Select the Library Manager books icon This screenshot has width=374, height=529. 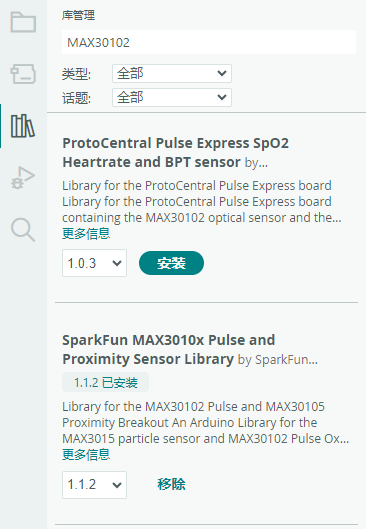[x=23, y=126]
